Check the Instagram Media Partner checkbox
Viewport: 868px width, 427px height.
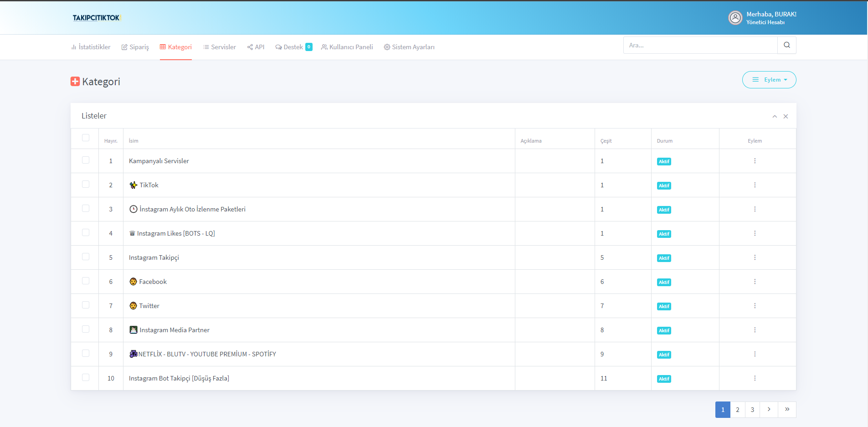click(x=86, y=329)
